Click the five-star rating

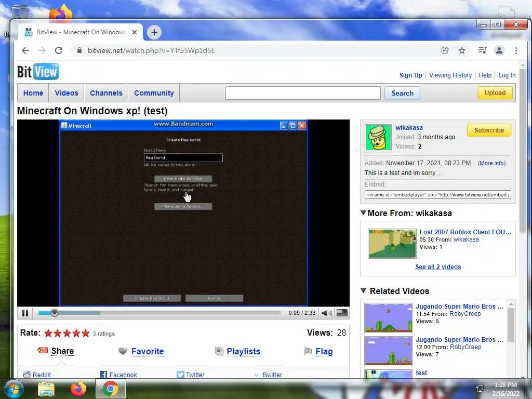click(x=67, y=333)
